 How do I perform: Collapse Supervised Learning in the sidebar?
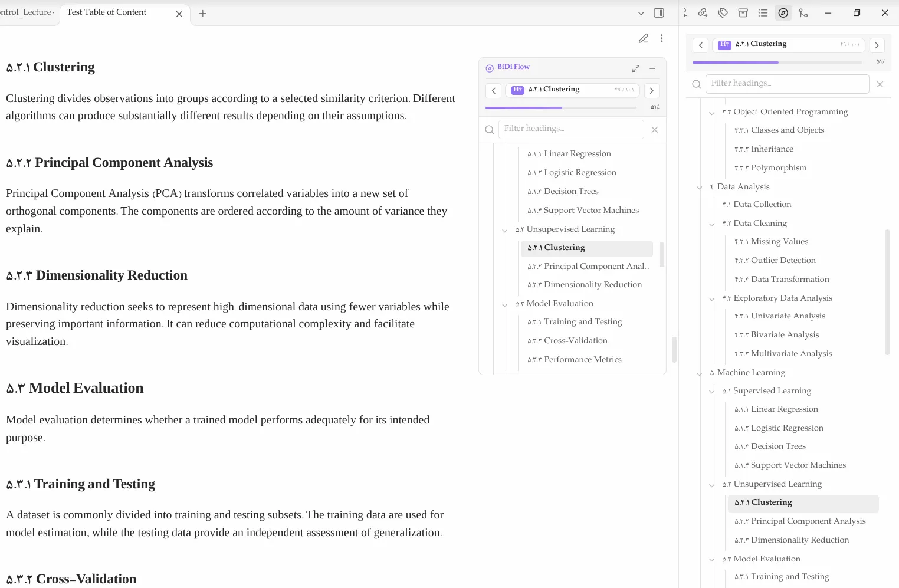[712, 392]
